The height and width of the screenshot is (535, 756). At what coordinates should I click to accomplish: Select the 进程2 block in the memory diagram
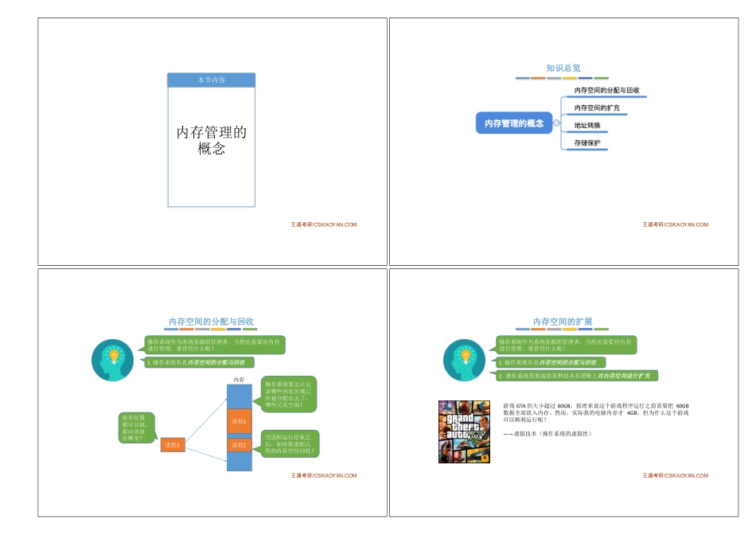click(x=240, y=444)
